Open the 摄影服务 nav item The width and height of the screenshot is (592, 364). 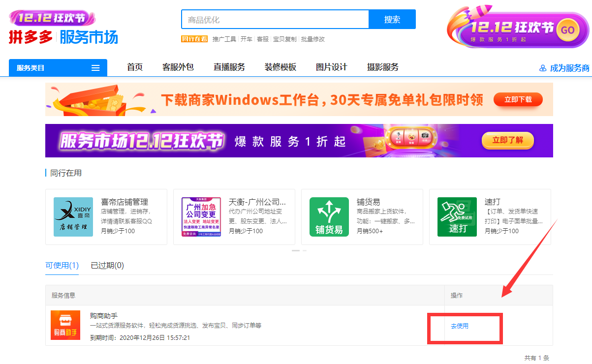pyautogui.click(x=383, y=67)
